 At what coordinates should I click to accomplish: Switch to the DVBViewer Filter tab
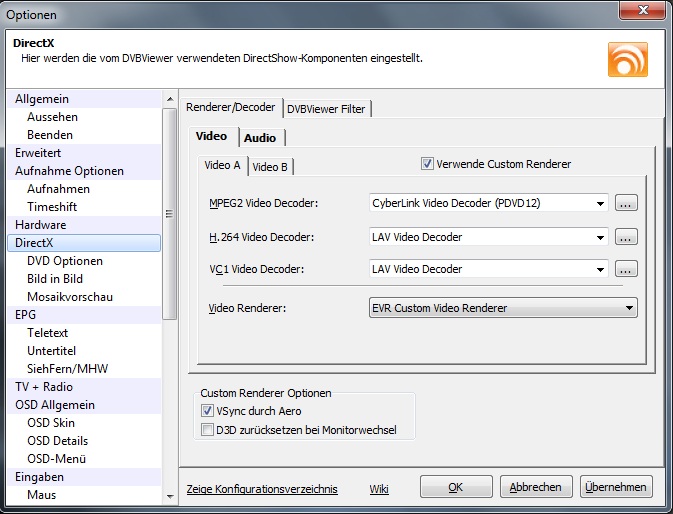(x=327, y=108)
